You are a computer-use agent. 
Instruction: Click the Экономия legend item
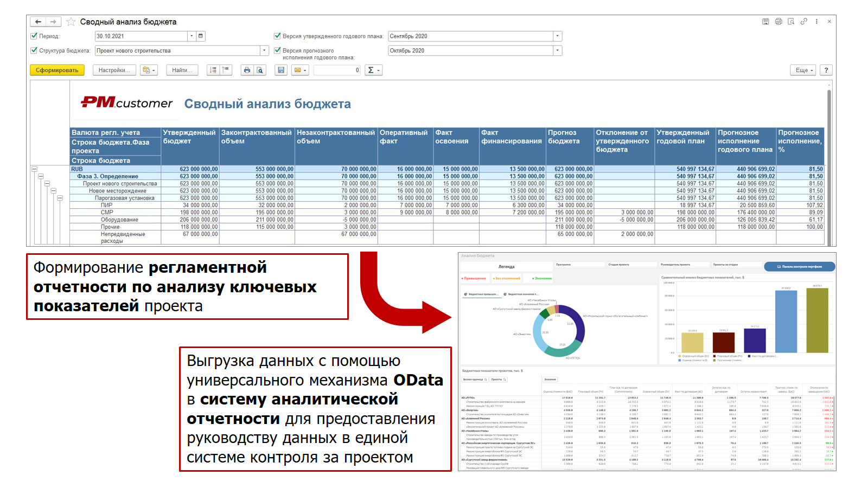click(541, 278)
